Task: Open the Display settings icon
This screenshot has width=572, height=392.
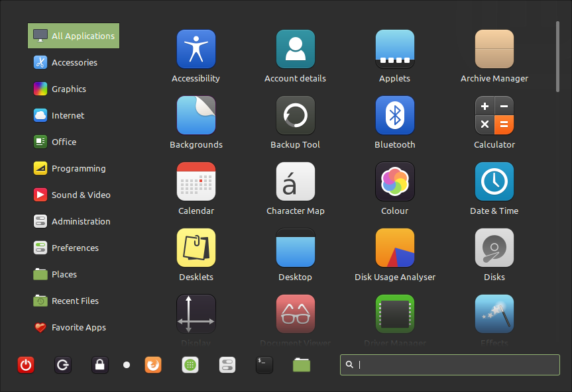Action: (x=196, y=314)
